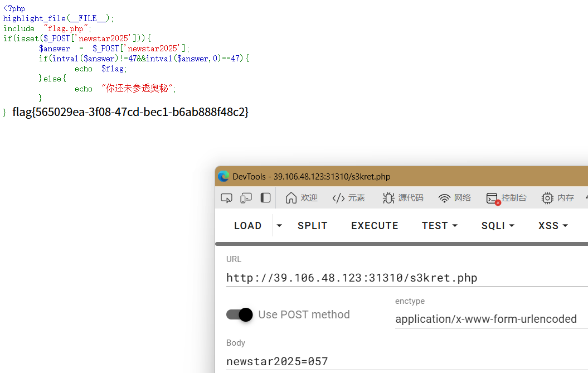Click the dock side panel icon

(265, 198)
